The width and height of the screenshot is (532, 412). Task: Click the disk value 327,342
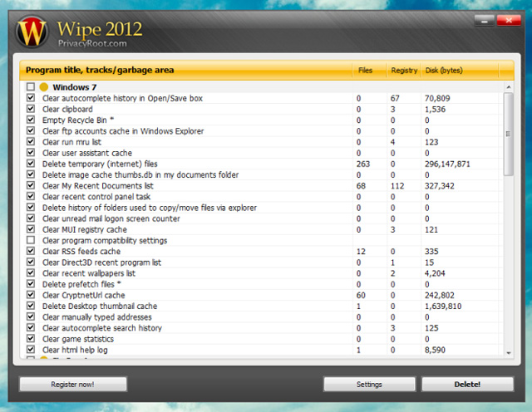point(440,186)
